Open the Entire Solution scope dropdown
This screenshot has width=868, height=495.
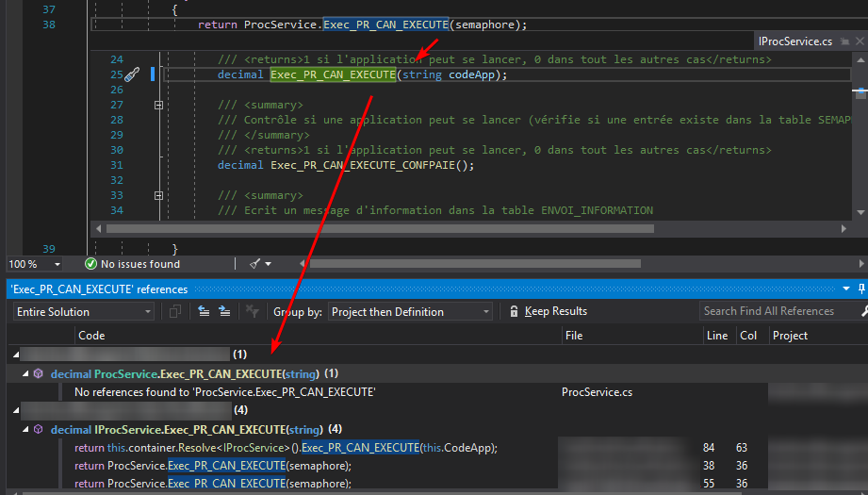148,312
